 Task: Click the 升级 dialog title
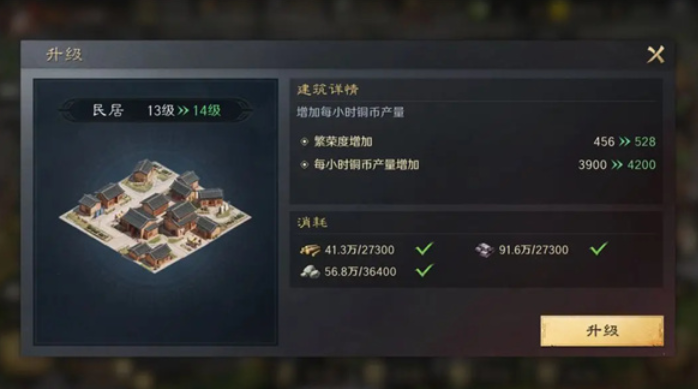pyautogui.click(x=64, y=55)
